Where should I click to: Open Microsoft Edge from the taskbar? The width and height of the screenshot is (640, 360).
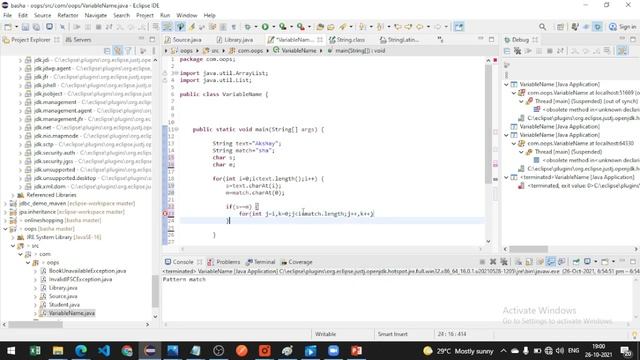(x=81, y=351)
